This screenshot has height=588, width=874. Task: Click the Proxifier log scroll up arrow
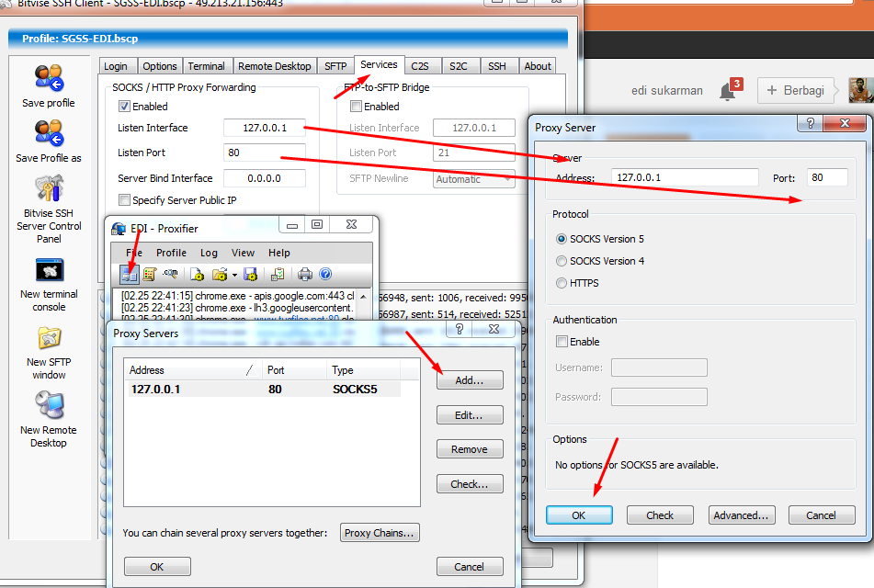click(x=363, y=297)
